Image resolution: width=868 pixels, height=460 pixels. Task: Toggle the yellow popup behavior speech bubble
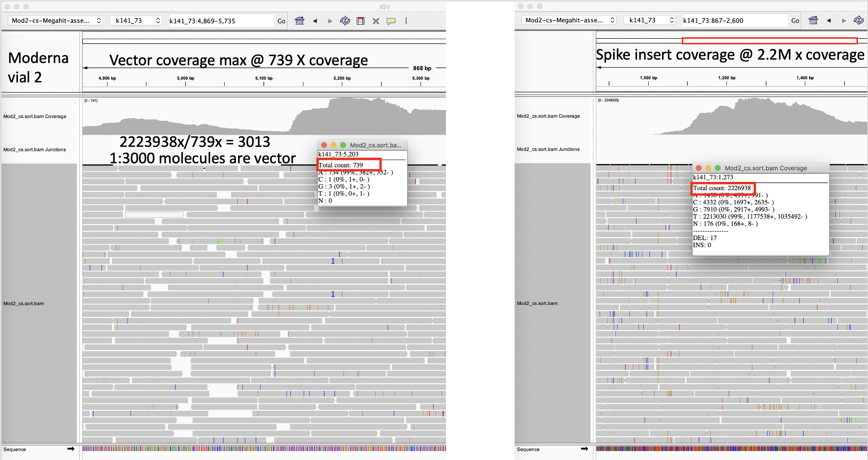[x=391, y=21]
